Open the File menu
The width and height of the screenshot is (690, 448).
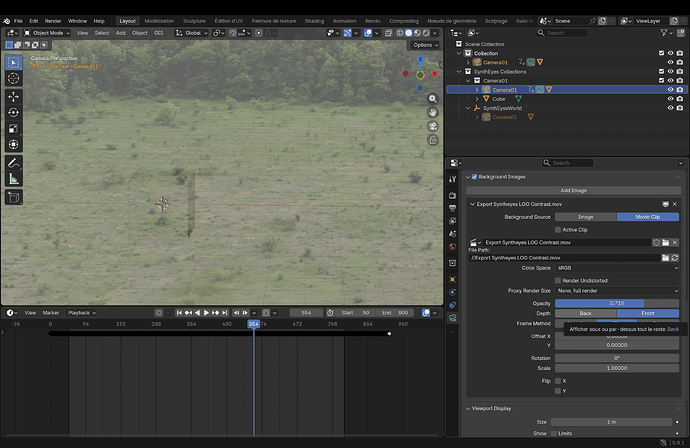(x=18, y=21)
